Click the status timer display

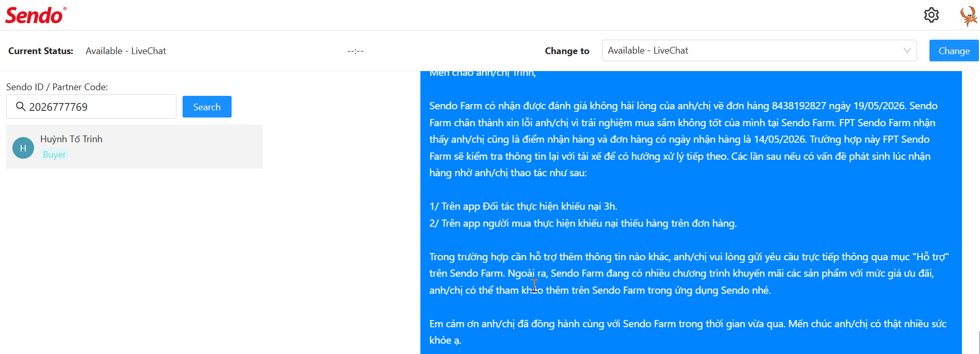[355, 51]
